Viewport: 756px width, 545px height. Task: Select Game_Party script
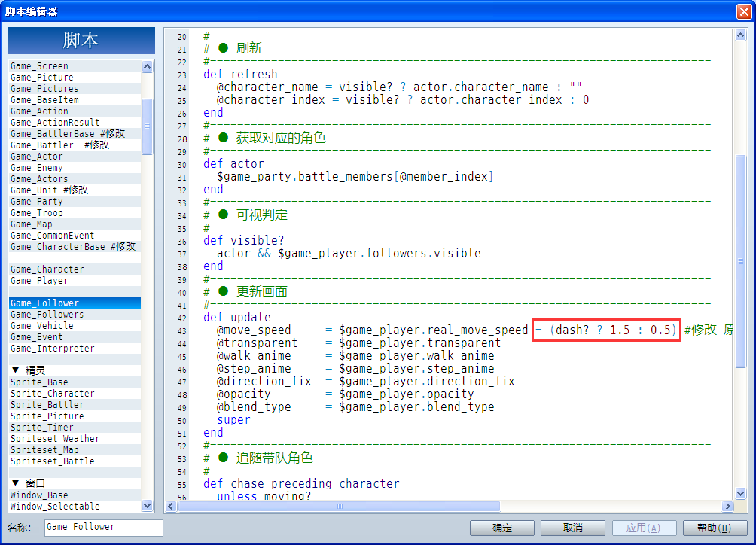coord(75,202)
